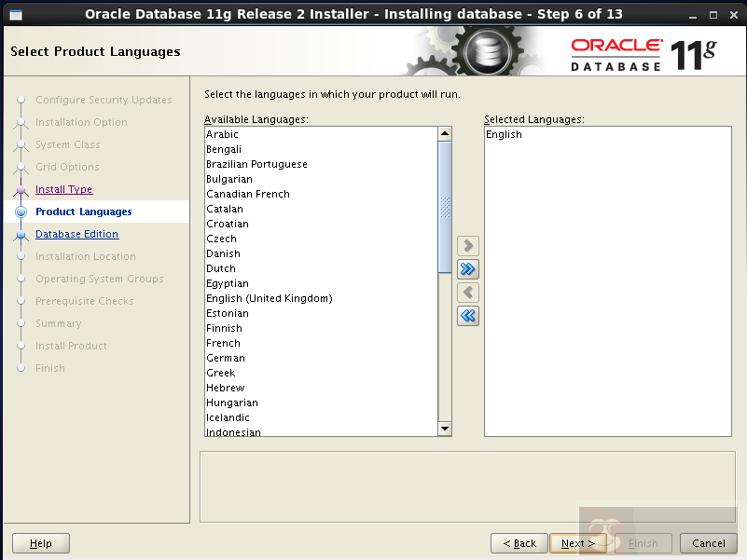This screenshot has height=560, width=747.
Task: Add all languages with double-right arrow
Action: click(x=467, y=268)
